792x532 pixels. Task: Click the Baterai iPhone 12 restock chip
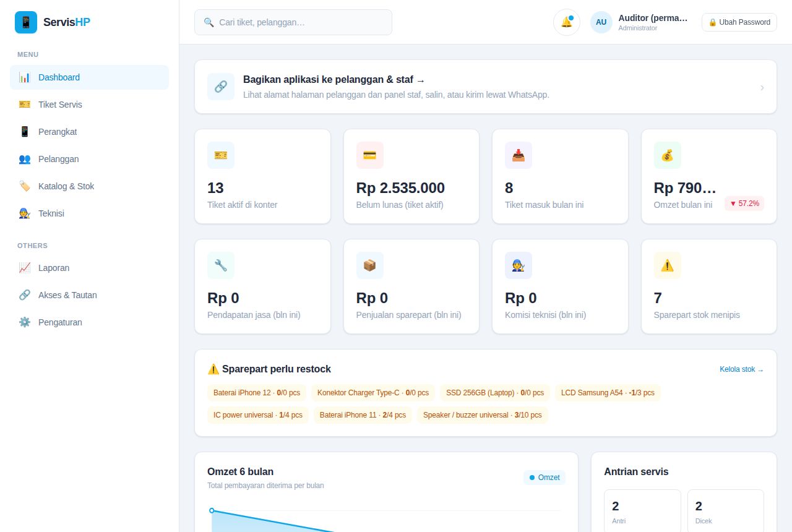tap(257, 393)
